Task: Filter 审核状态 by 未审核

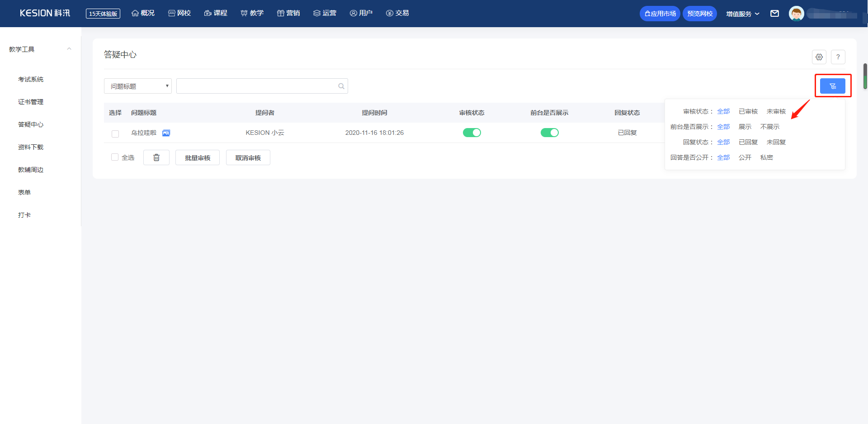Action: pyautogui.click(x=776, y=111)
